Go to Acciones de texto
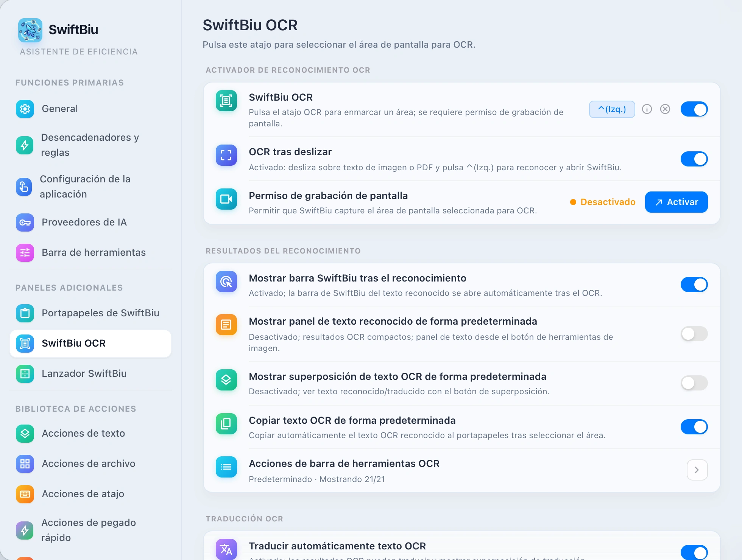 tap(90, 434)
